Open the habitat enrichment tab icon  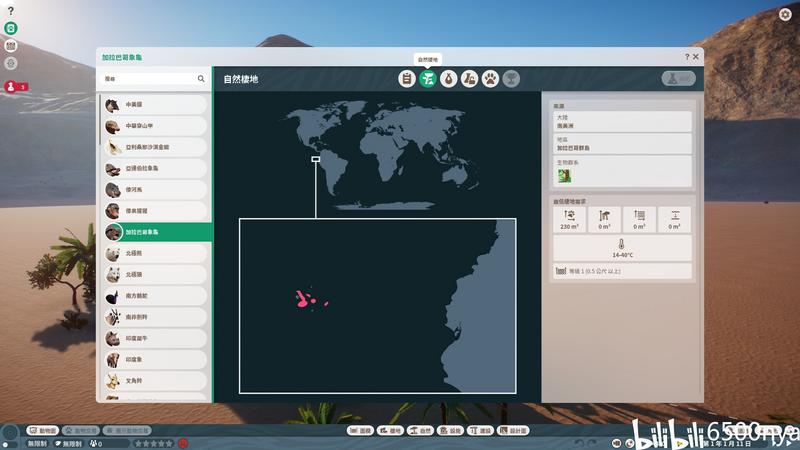(x=469, y=79)
